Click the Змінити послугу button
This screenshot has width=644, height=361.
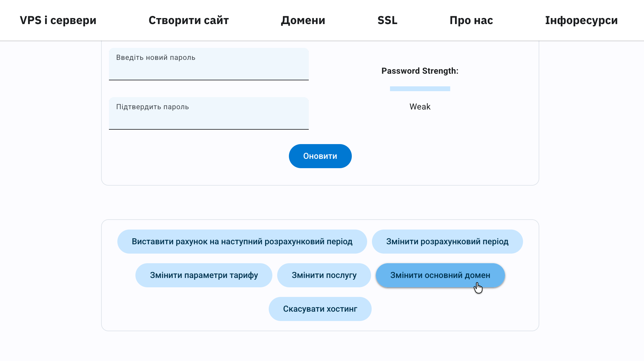[x=324, y=275]
